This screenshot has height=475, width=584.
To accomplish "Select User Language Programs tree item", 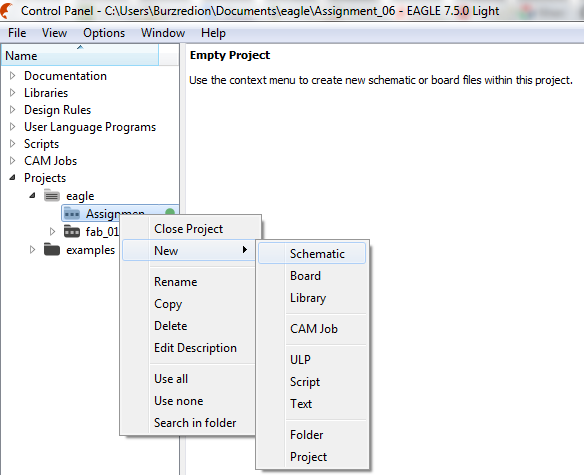I will pyautogui.click(x=90, y=127).
